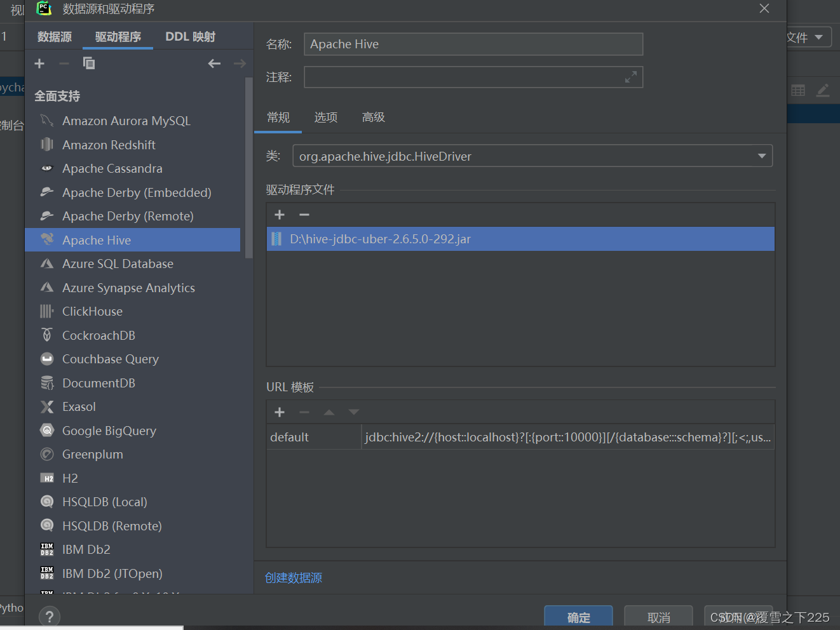Viewport: 840px width, 630px height.
Task: Remove selected driver with minus icon
Action: coord(64,64)
